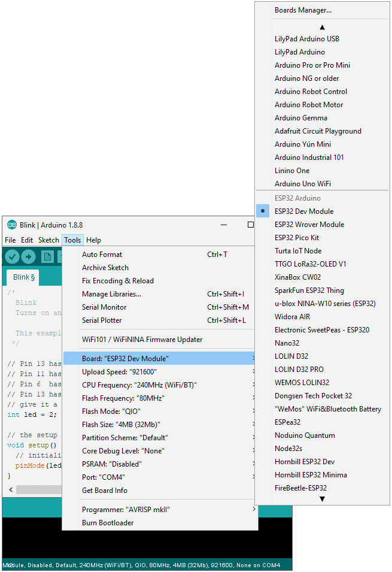Open the File menu
This screenshot has width=392, height=572.
tap(10, 240)
